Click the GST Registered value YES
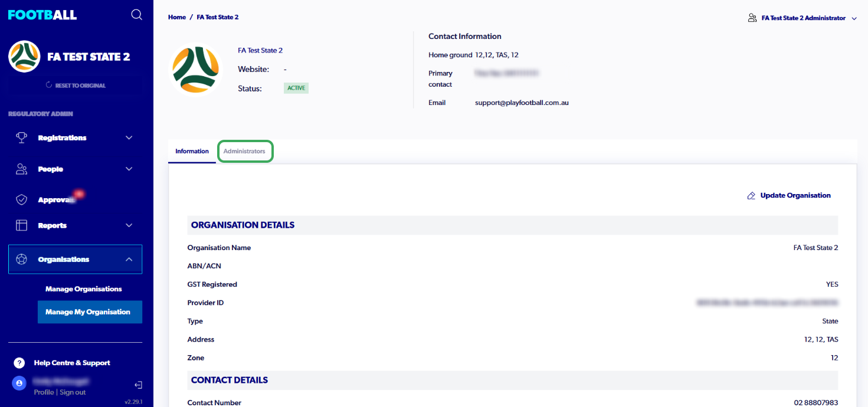This screenshot has width=868, height=407. [x=832, y=284]
